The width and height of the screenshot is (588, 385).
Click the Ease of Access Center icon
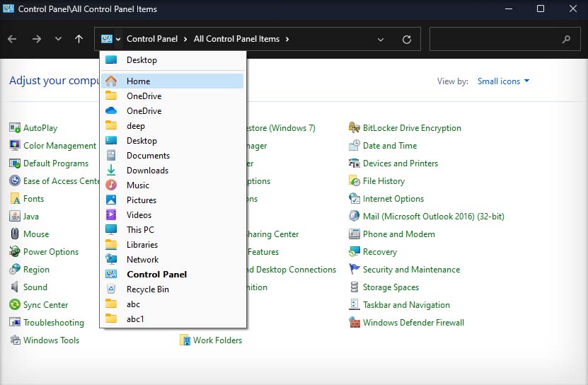click(15, 181)
